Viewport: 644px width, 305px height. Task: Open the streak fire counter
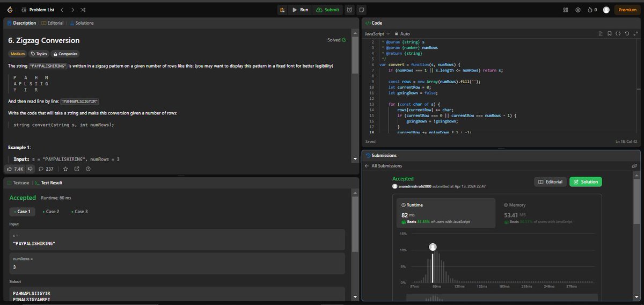pos(592,10)
